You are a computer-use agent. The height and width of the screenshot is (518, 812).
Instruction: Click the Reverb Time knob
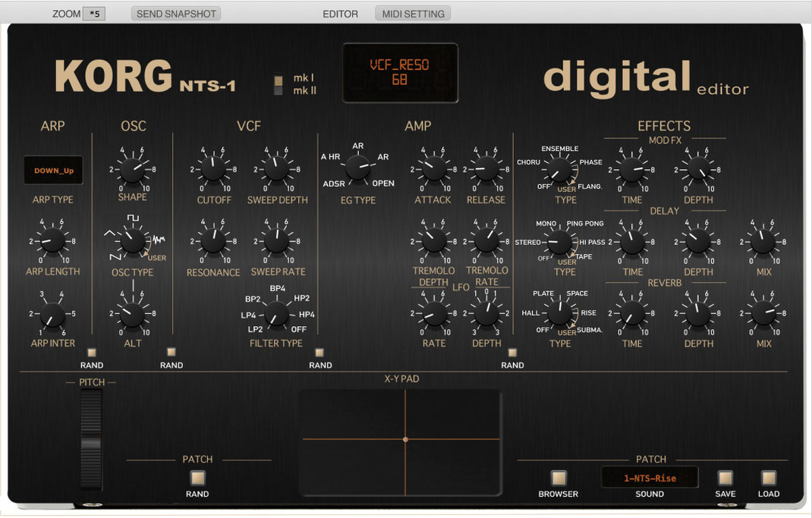[632, 313]
